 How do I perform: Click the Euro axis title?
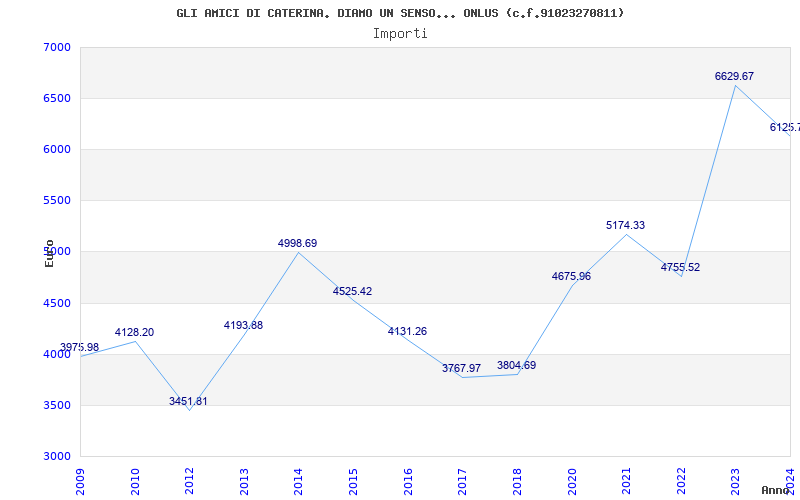(x=49, y=254)
